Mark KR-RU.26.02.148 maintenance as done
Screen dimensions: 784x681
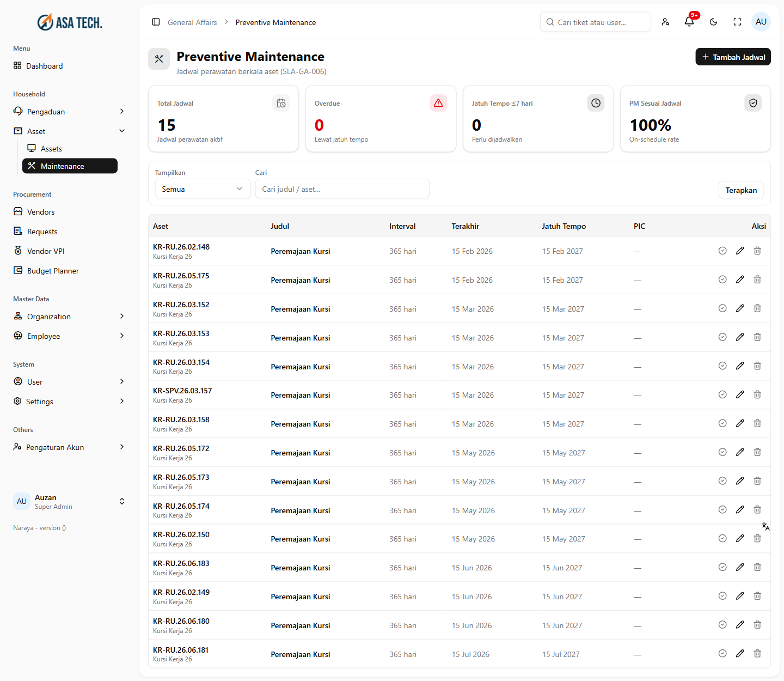pos(722,251)
